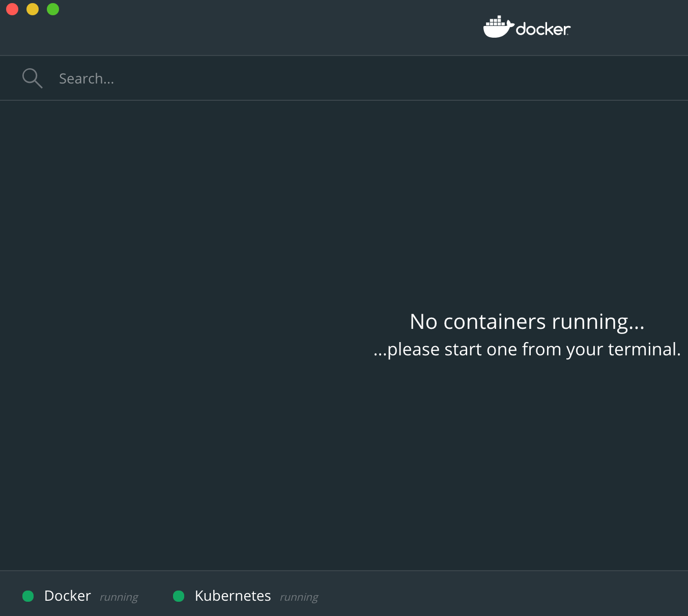Click the magnifying glass search icon

coord(32,78)
